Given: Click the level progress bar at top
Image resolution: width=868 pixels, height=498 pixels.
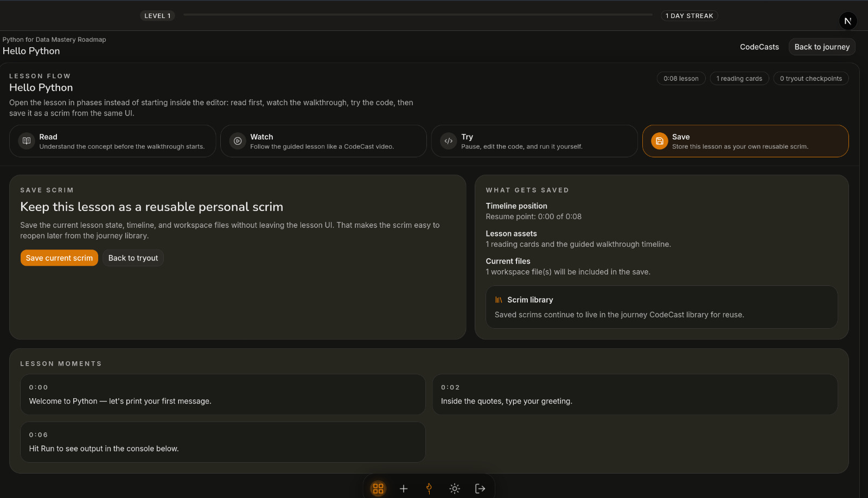Looking at the screenshot, I should click(x=418, y=15).
